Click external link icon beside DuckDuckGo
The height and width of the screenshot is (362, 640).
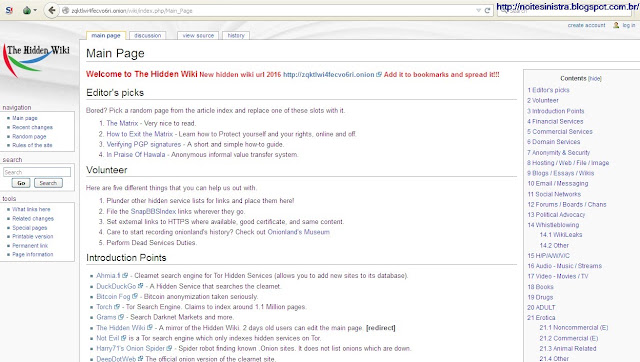(140, 286)
